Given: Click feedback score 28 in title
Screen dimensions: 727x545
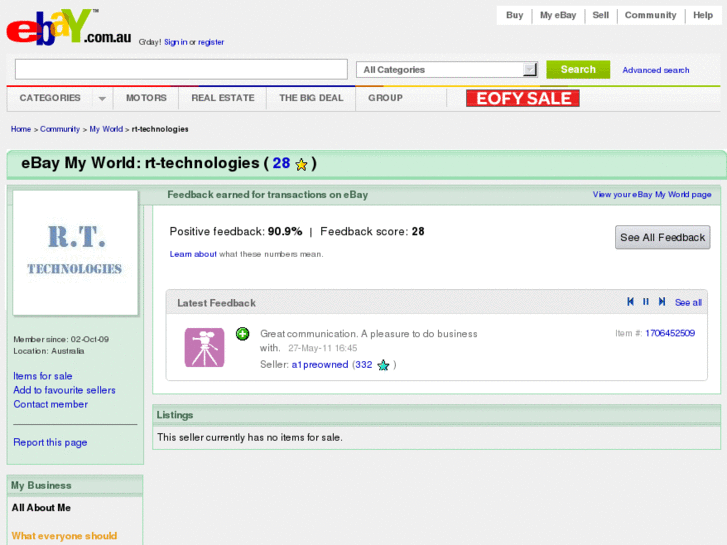Looking at the screenshot, I should [x=281, y=163].
